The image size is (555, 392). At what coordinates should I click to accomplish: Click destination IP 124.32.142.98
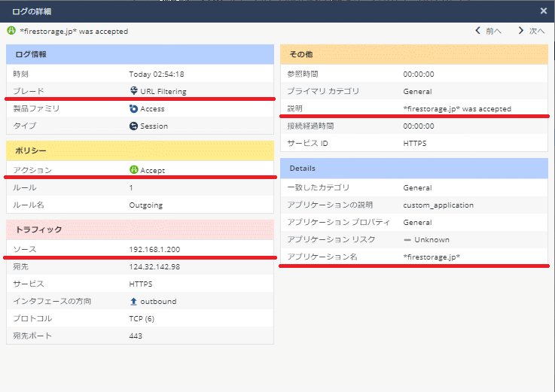click(154, 267)
